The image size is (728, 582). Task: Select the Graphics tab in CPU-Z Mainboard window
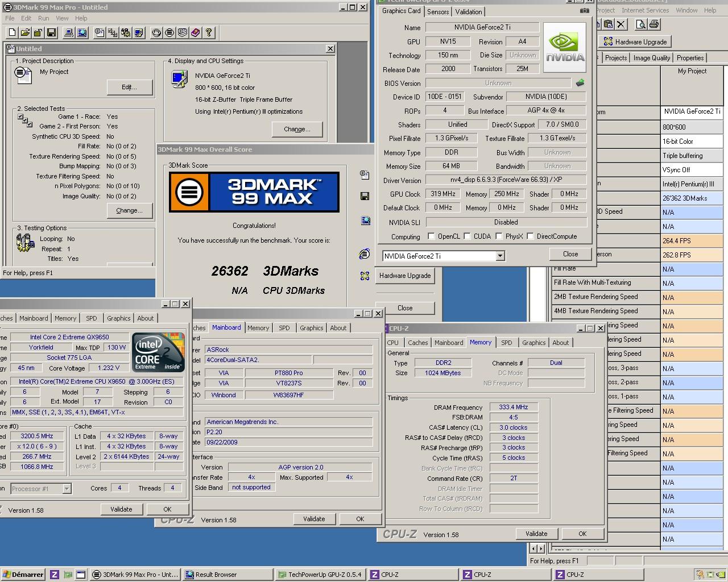point(311,328)
